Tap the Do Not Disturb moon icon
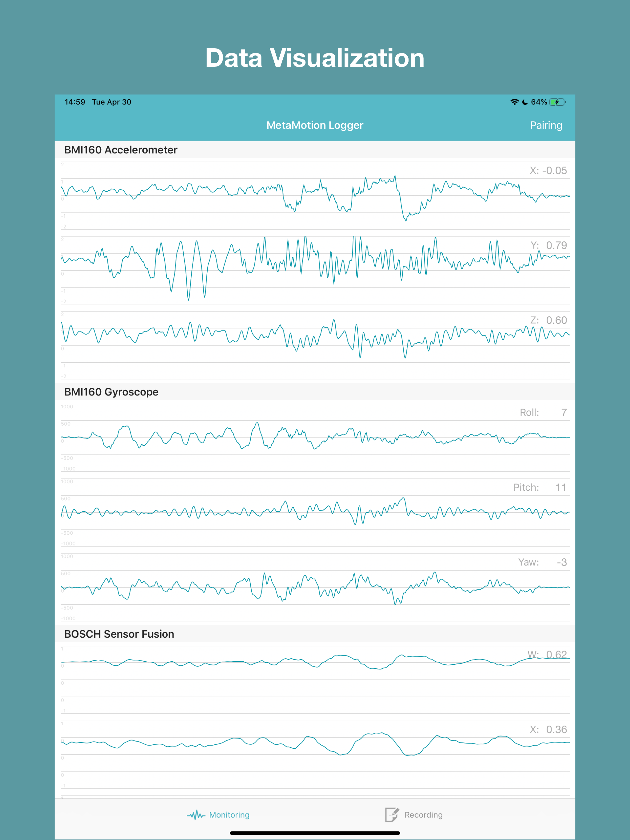The image size is (630, 840). coord(525,102)
